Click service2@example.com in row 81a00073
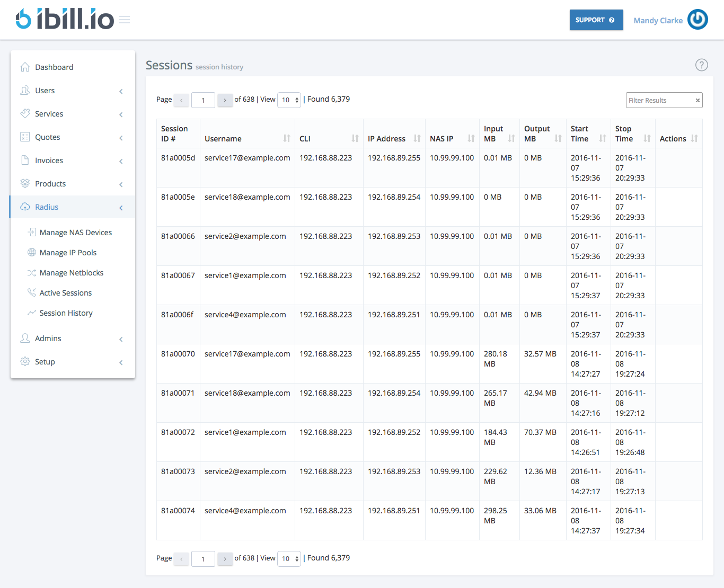Screen dimensions: 724x588 (245, 471)
